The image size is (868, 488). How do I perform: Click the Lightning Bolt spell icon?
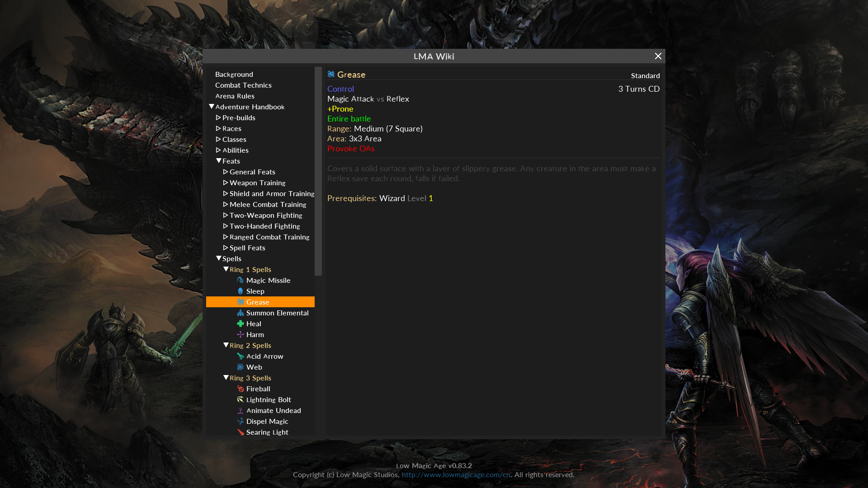click(240, 399)
